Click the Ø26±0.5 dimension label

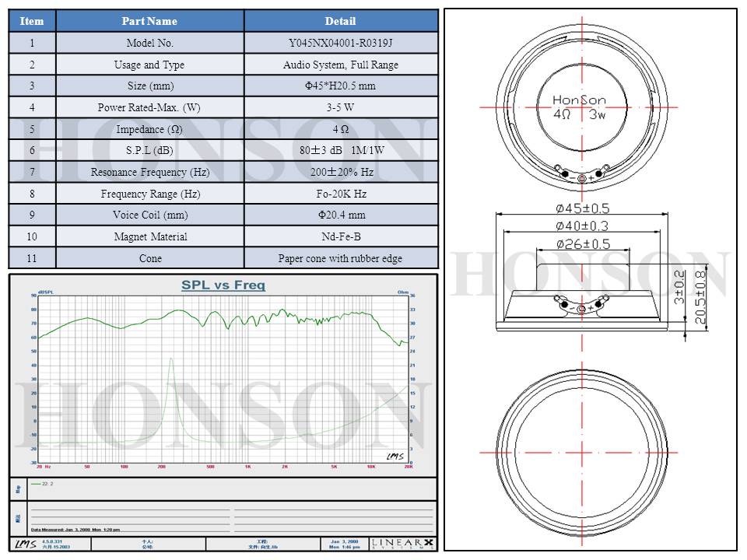click(582, 244)
